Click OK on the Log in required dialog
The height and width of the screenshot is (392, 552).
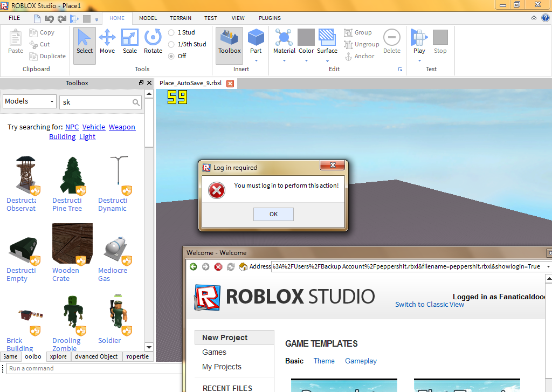pyautogui.click(x=273, y=214)
